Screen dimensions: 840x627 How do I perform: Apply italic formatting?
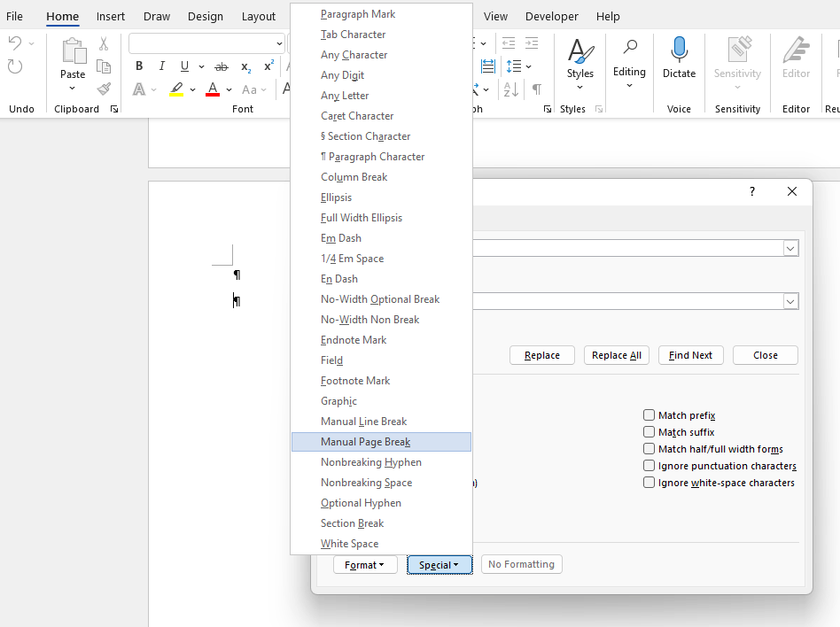(x=162, y=66)
